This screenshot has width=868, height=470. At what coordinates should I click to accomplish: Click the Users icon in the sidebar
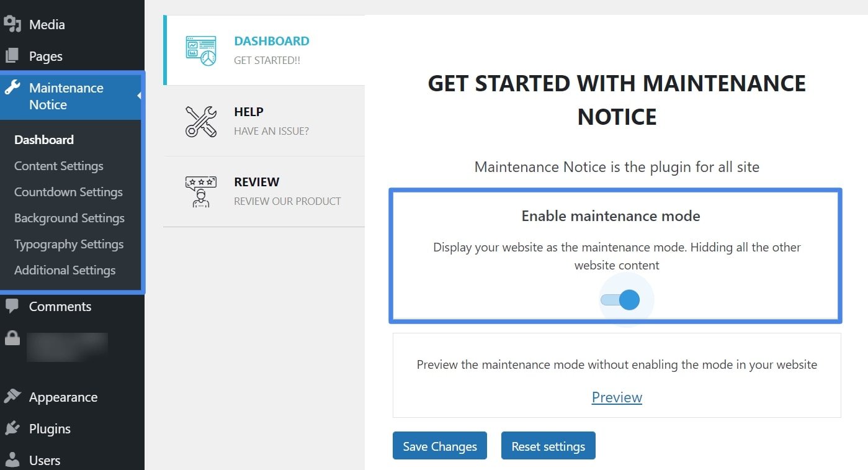[12, 459]
